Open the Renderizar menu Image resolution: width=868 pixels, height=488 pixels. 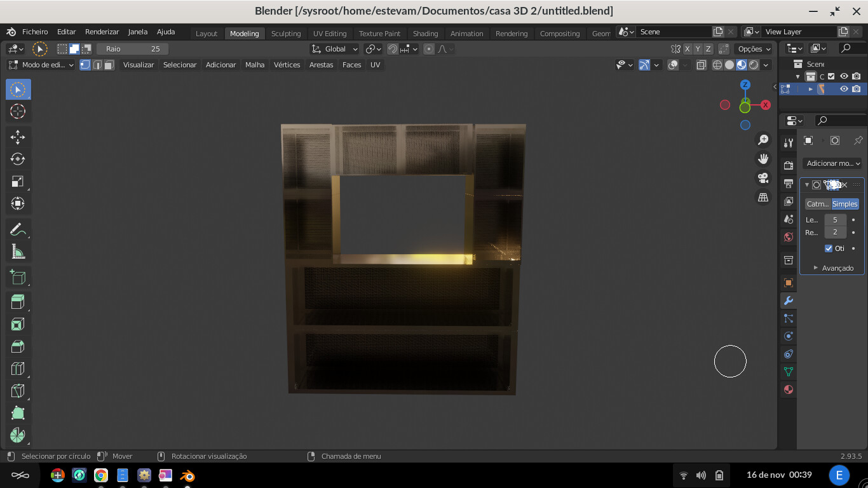[102, 31]
